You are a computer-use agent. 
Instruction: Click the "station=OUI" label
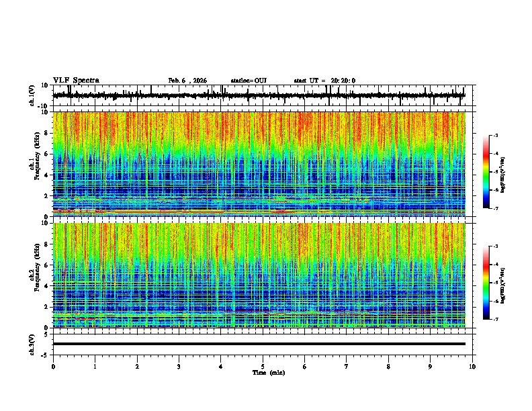(x=249, y=81)
